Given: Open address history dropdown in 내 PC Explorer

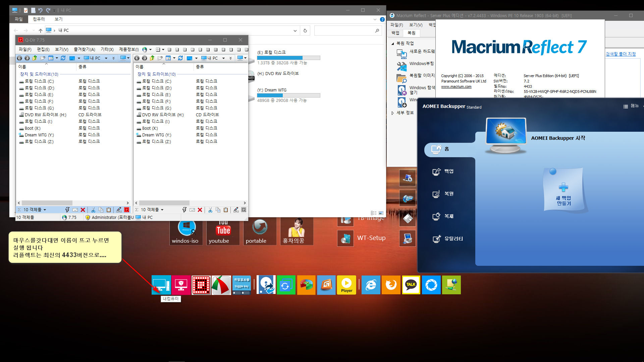Looking at the screenshot, I should pos(295,31).
